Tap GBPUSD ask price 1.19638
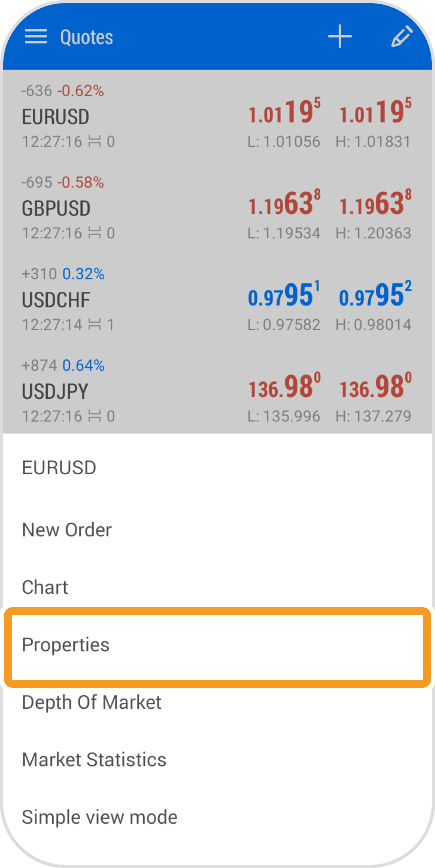Viewport: 435px width, 868px height. click(x=375, y=204)
